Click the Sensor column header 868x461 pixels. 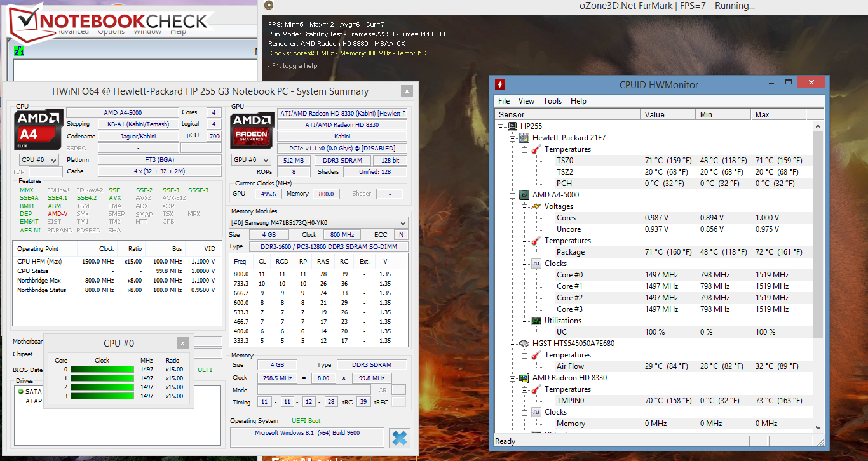tap(567, 114)
